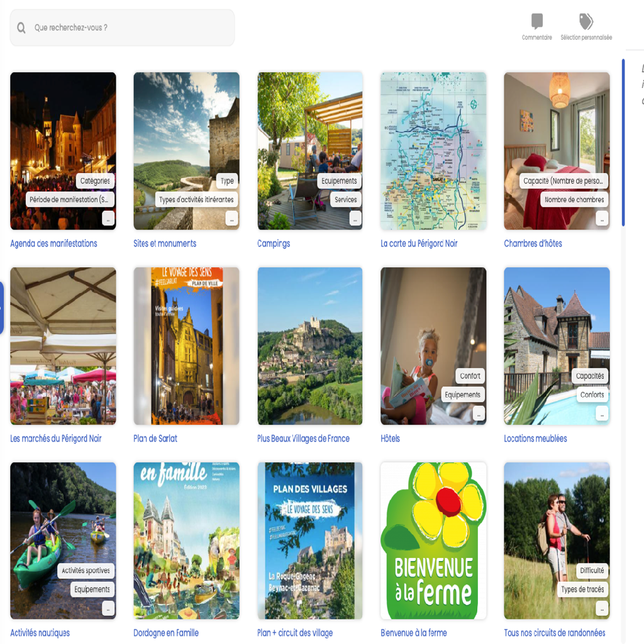The image size is (644, 644).
Task: Focus the Que recherchez-vous search field
Action: coord(123,28)
